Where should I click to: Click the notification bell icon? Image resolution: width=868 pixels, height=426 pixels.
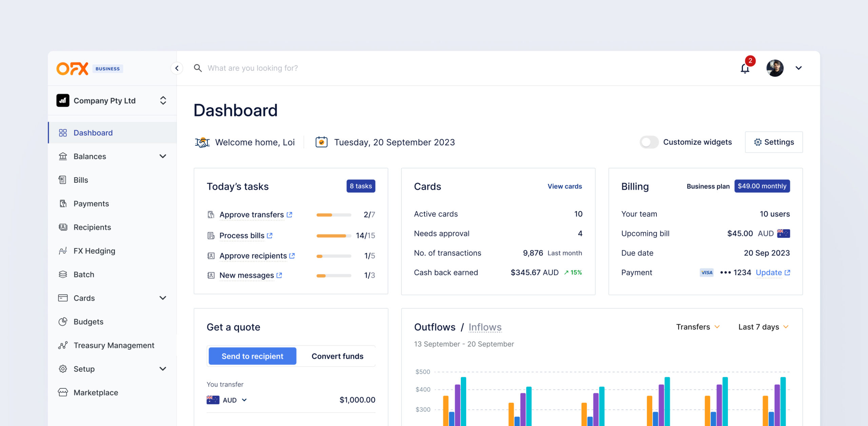[745, 68]
